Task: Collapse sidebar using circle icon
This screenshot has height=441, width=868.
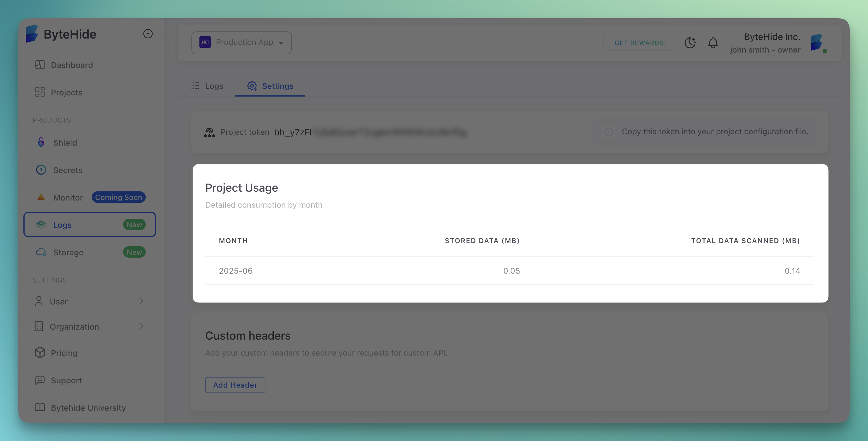Action: [x=148, y=34]
